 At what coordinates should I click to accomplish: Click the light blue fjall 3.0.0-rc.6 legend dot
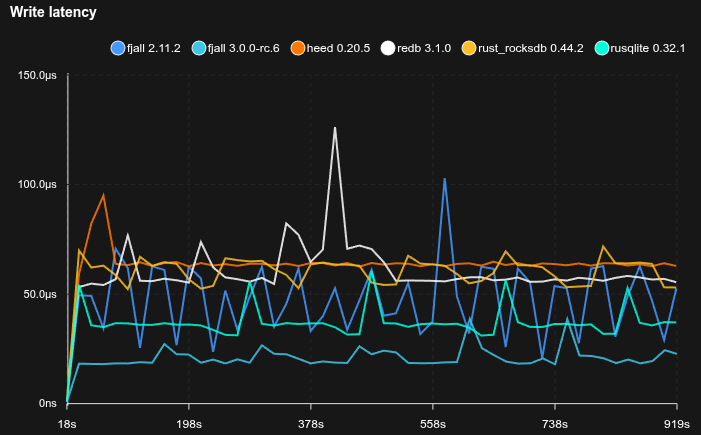(200, 48)
